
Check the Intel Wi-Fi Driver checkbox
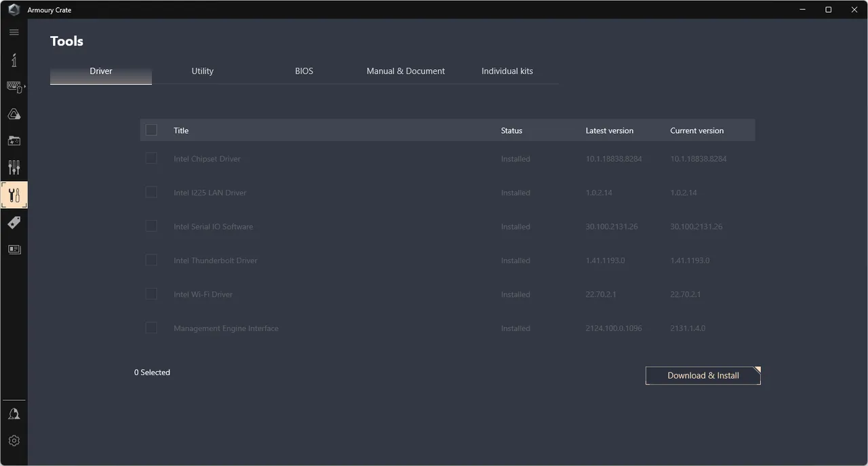151,294
